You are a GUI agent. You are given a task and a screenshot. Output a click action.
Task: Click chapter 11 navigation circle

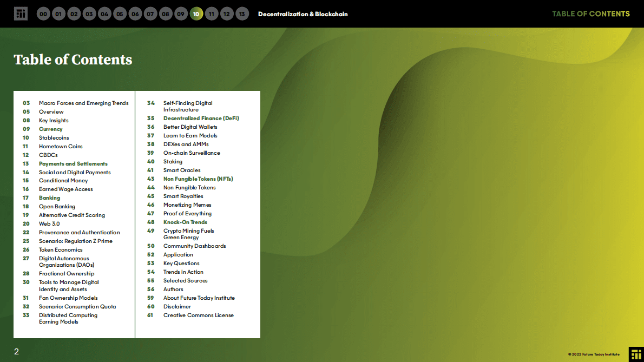tap(212, 14)
